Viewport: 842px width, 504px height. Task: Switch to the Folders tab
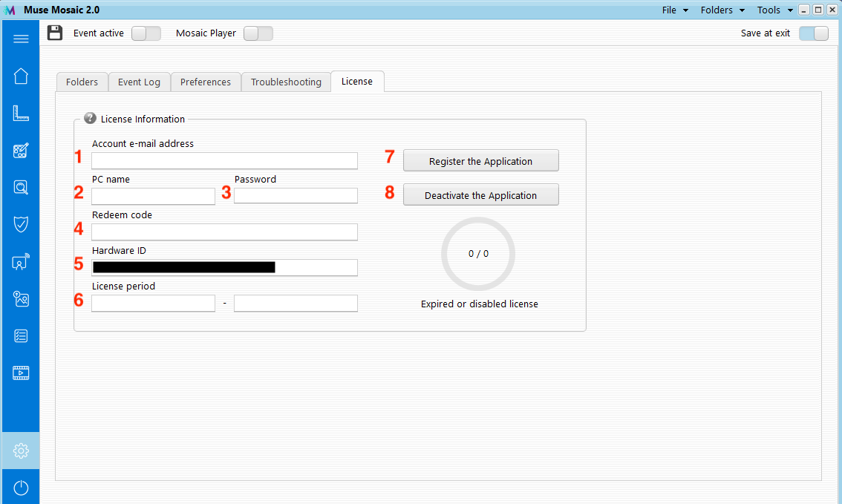[82, 82]
